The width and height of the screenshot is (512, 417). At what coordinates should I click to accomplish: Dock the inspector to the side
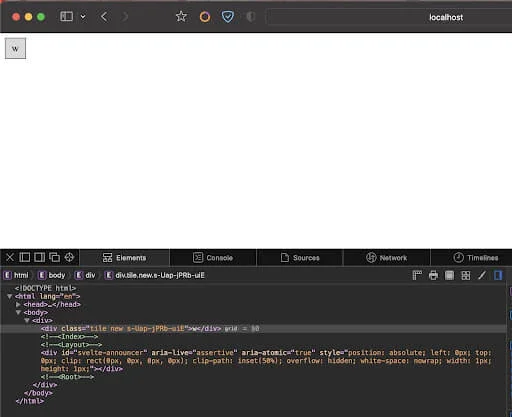(39, 257)
